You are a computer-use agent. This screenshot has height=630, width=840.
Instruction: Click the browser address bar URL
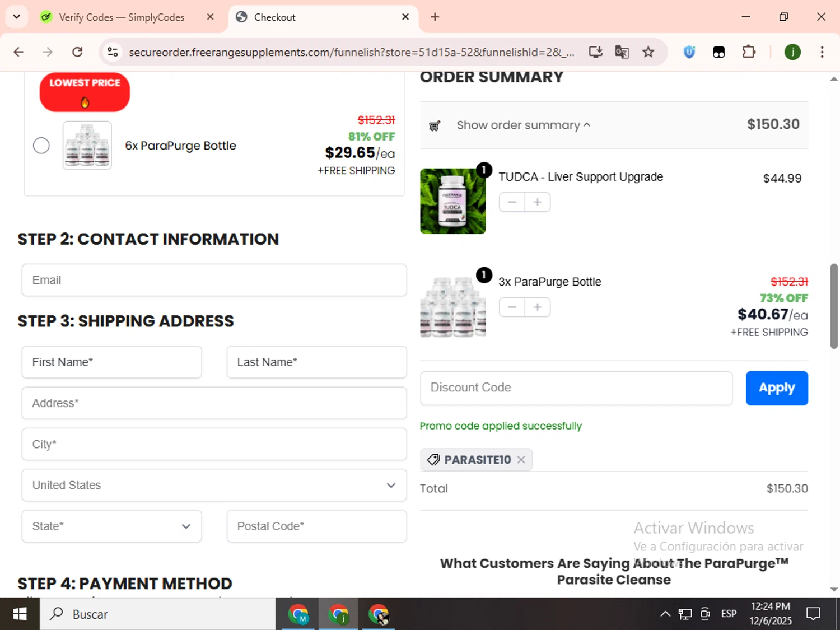pyautogui.click(x=351, y=52)
